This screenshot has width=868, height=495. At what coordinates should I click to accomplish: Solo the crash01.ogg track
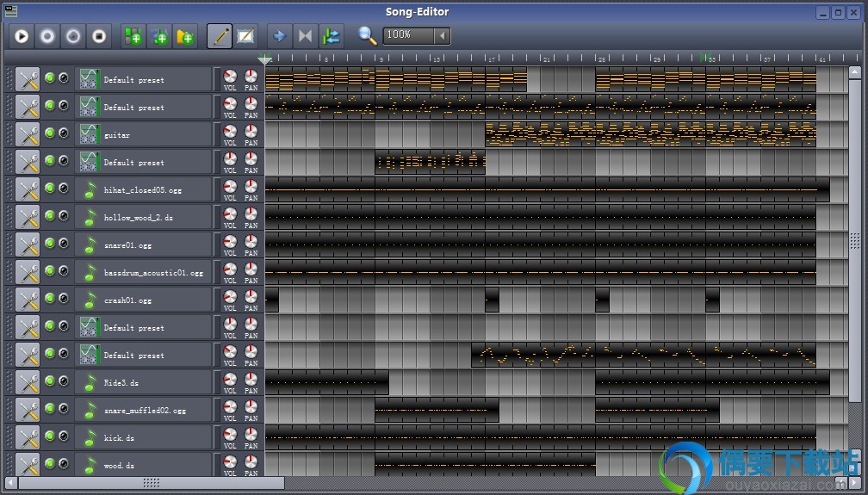coord(64,299)
